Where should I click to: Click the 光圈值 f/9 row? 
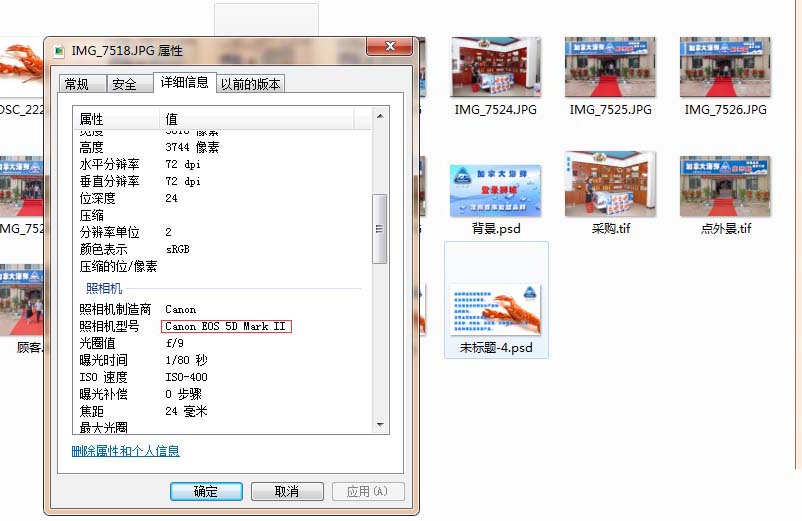[x=222, y=343]
